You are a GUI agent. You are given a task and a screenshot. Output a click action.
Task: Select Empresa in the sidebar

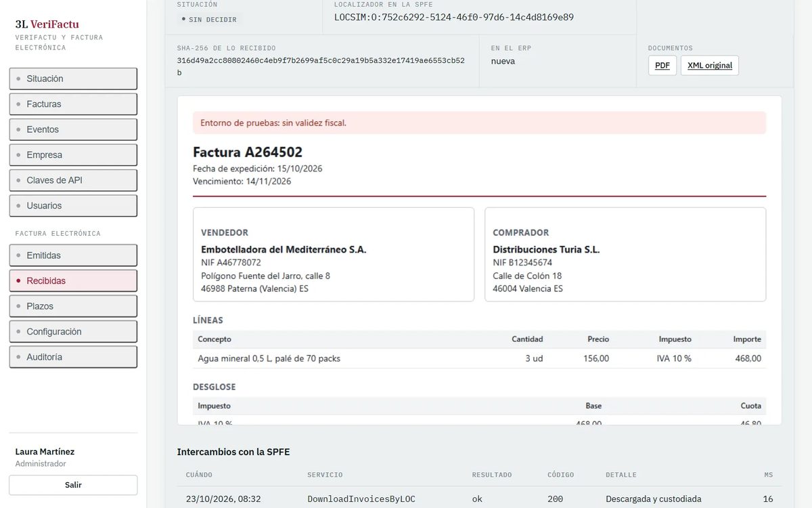point(73,155)
